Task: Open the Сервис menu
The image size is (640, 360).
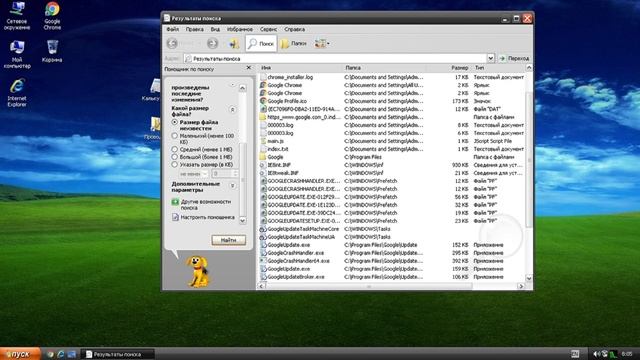Action: tap(269, 29)
